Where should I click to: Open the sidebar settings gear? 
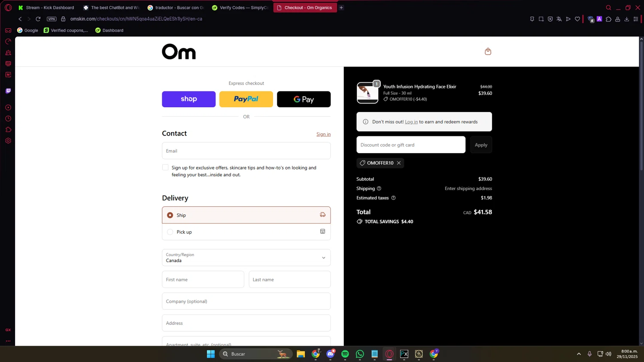point(8,141)
